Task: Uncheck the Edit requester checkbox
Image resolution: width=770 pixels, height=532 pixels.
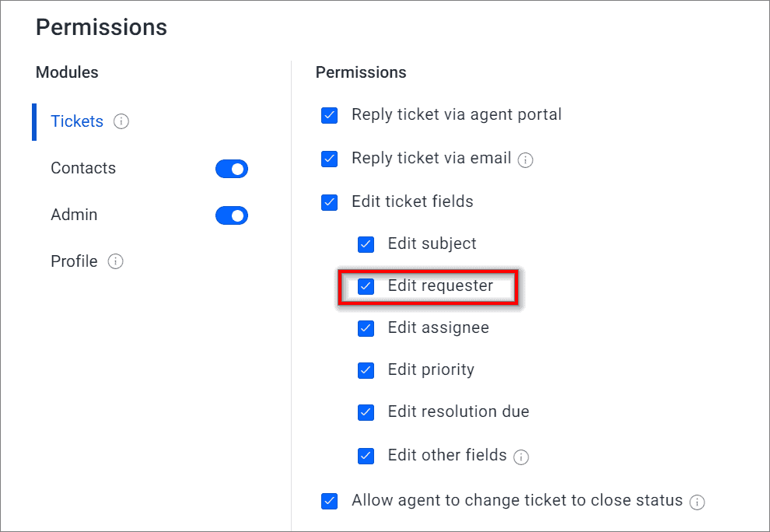Action: pos(366,286)
